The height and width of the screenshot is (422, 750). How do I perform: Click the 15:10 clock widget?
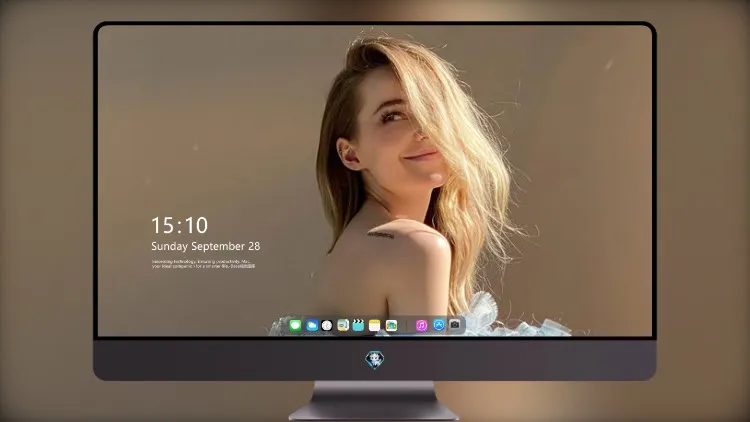(179, 225)
